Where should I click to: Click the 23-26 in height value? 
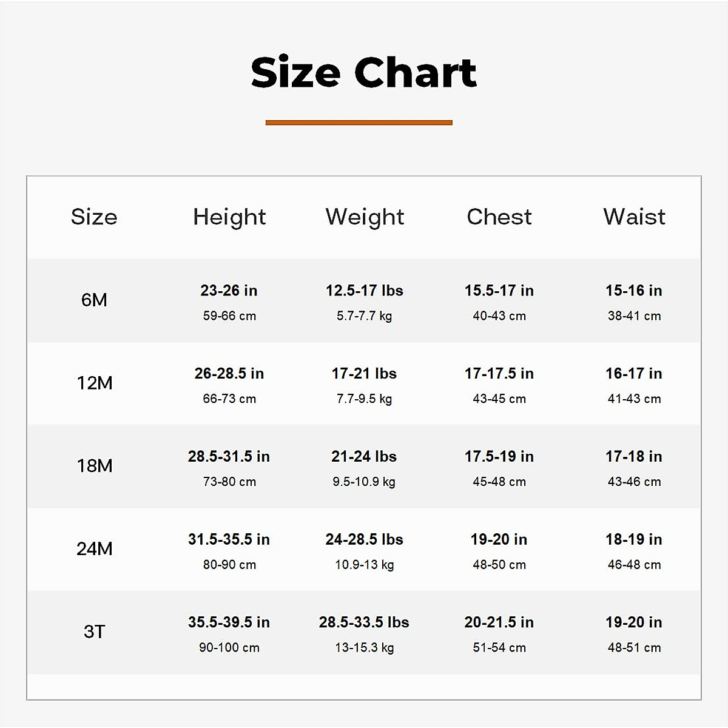[229, 291]
